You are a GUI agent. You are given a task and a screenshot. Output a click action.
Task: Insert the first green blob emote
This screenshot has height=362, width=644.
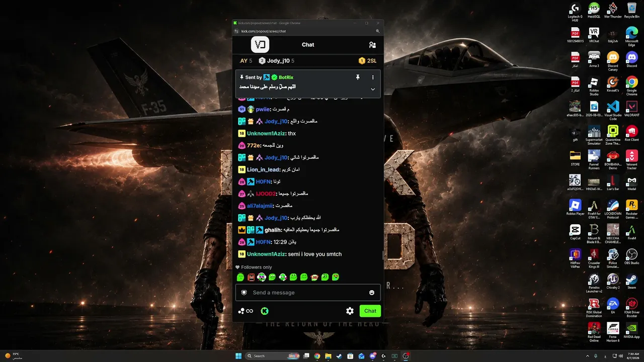pos(240,277)
